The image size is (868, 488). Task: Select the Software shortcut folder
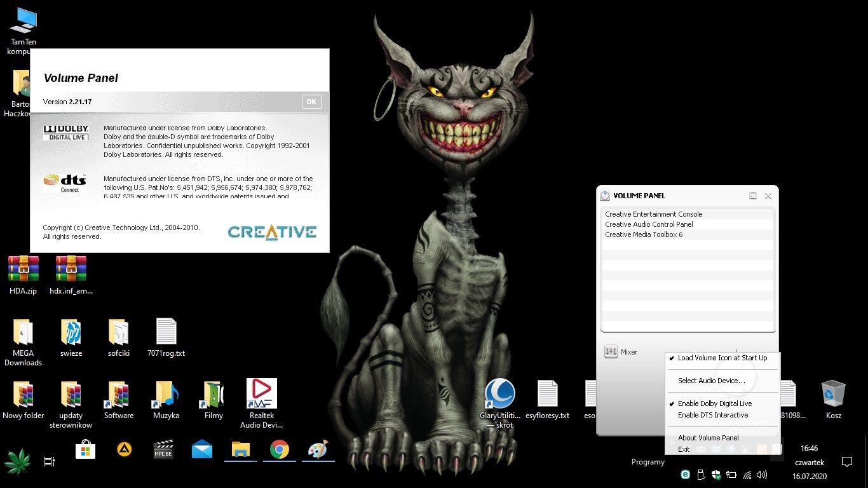(119, 400)
